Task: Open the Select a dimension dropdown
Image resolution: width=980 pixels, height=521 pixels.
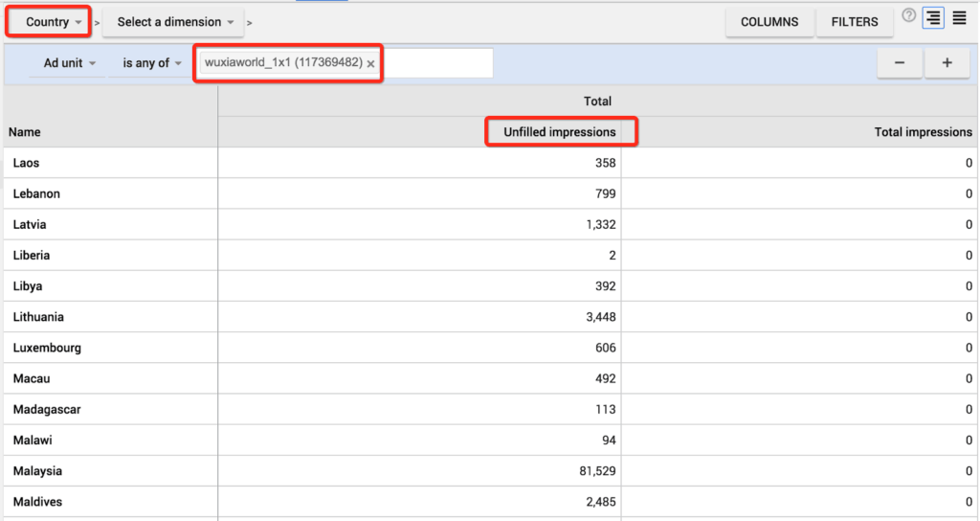Action: tap(173, 22)
